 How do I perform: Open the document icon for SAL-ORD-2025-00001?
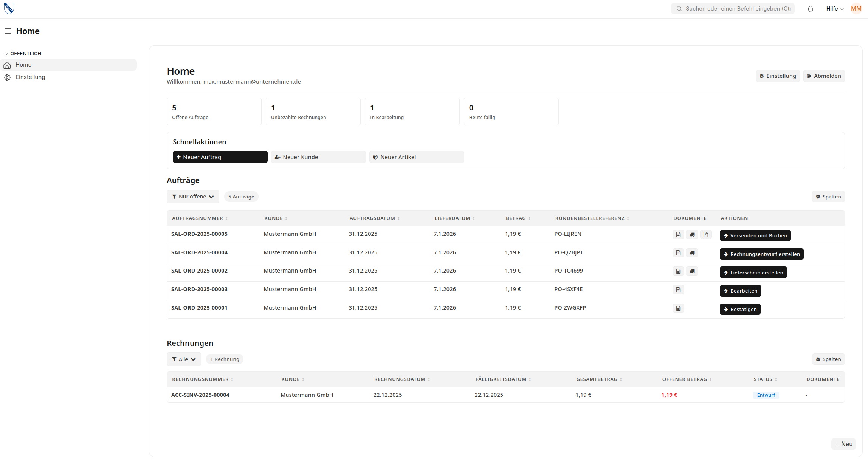point(678,308)
